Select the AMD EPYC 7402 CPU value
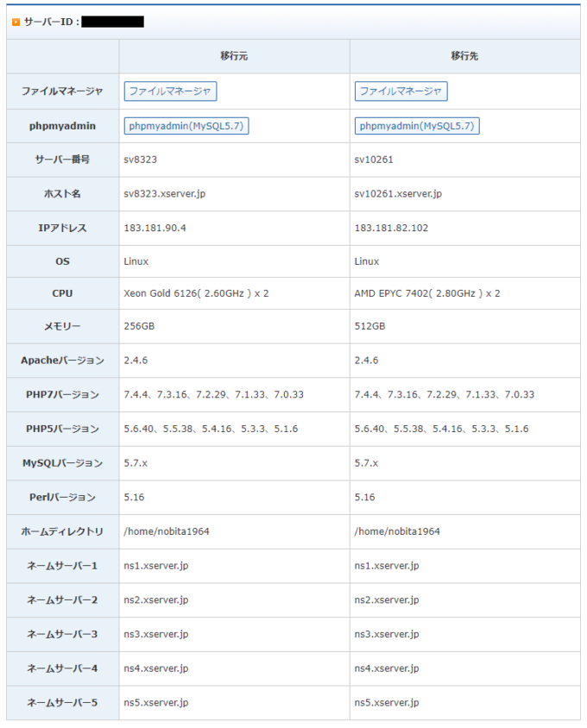 (427, 293)
